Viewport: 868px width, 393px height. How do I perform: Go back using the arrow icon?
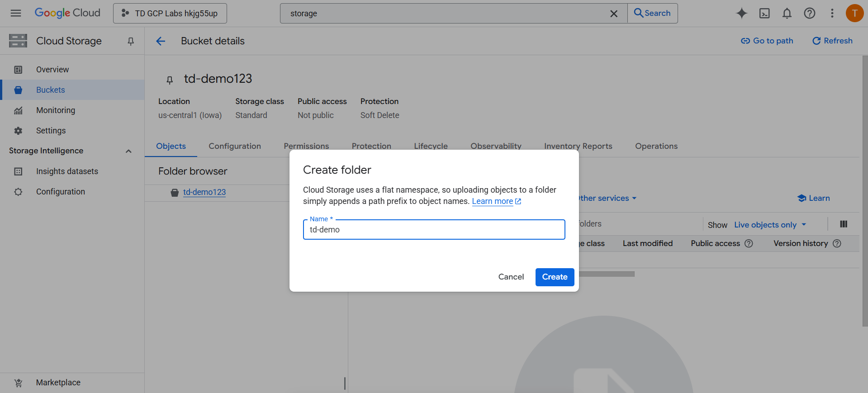click(x=161, y=41)
